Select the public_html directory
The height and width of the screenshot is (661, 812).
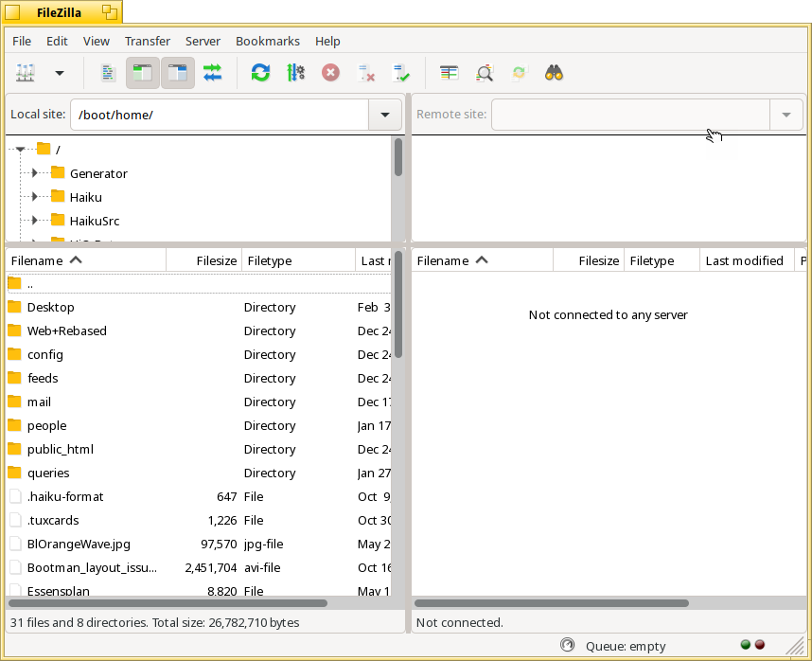pyautogui.click(x=199, y=449)
